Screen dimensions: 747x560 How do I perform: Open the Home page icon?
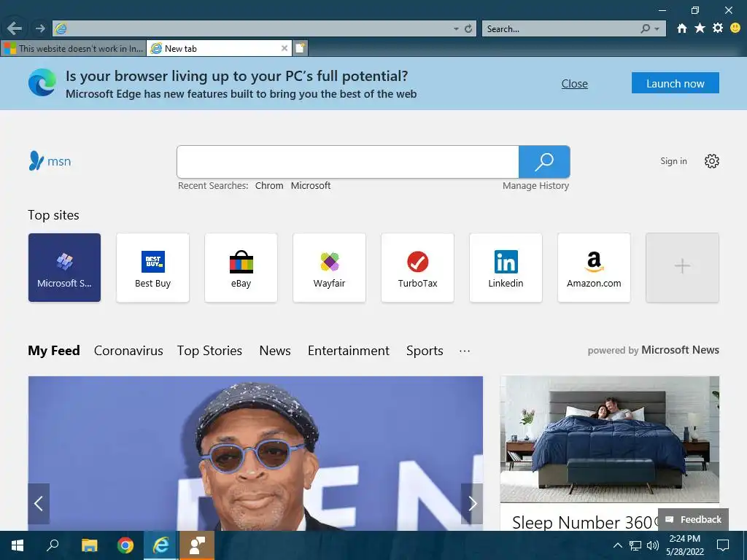coord(682,28)
